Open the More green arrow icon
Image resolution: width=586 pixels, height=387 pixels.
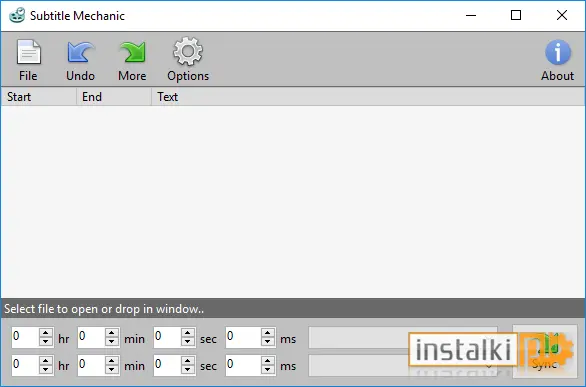(x=132, y=52)
